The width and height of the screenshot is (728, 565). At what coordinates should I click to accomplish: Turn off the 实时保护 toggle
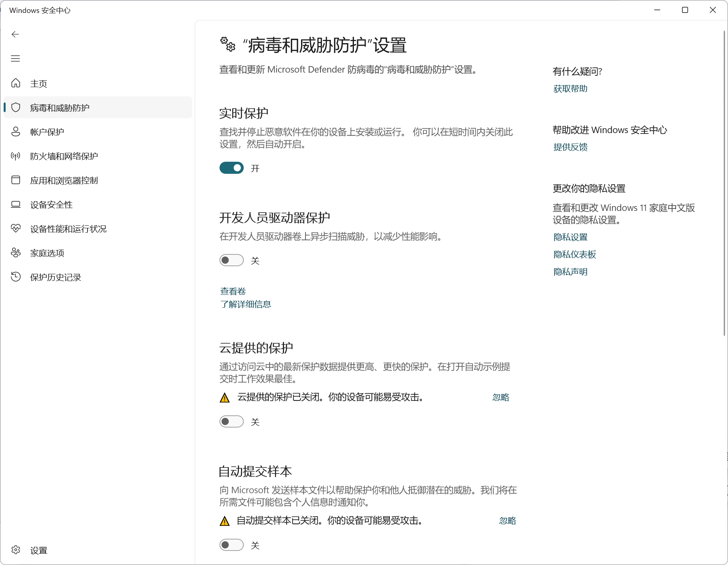point(232,168)
